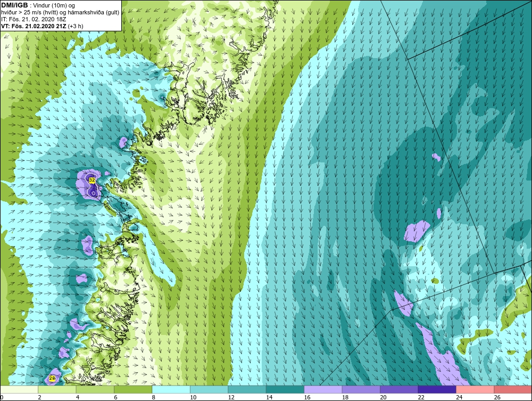Select the light green 2–4 m/s legend swatch
Screen dimensions: 532x401
click(57, 389)
